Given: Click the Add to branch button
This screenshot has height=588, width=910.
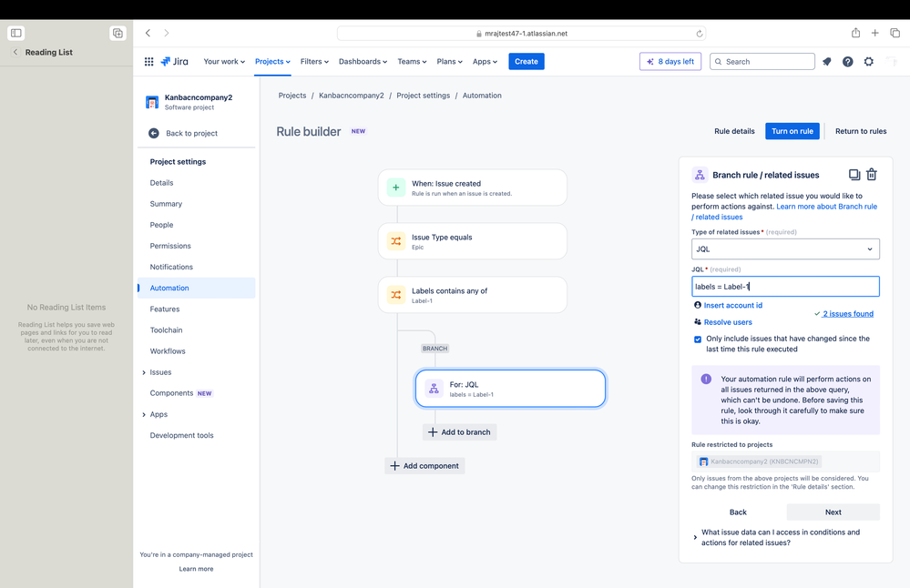Looking at the screenshot, I should click(x=460, y=432).
